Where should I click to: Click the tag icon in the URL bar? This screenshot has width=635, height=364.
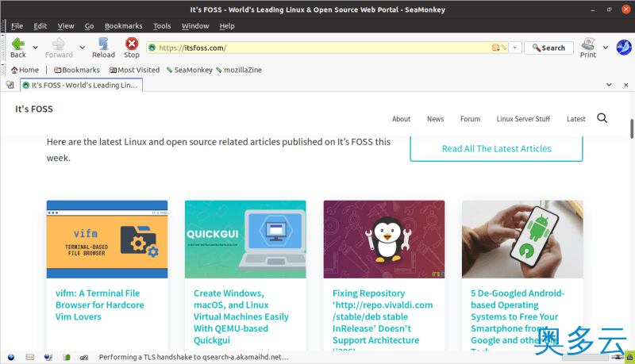[503, 48]
